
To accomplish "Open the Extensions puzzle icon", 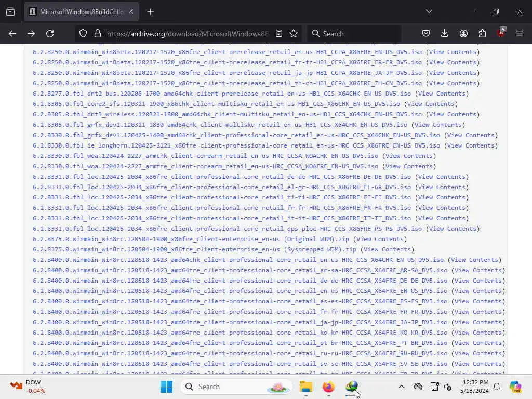I will tap(482, 34).
